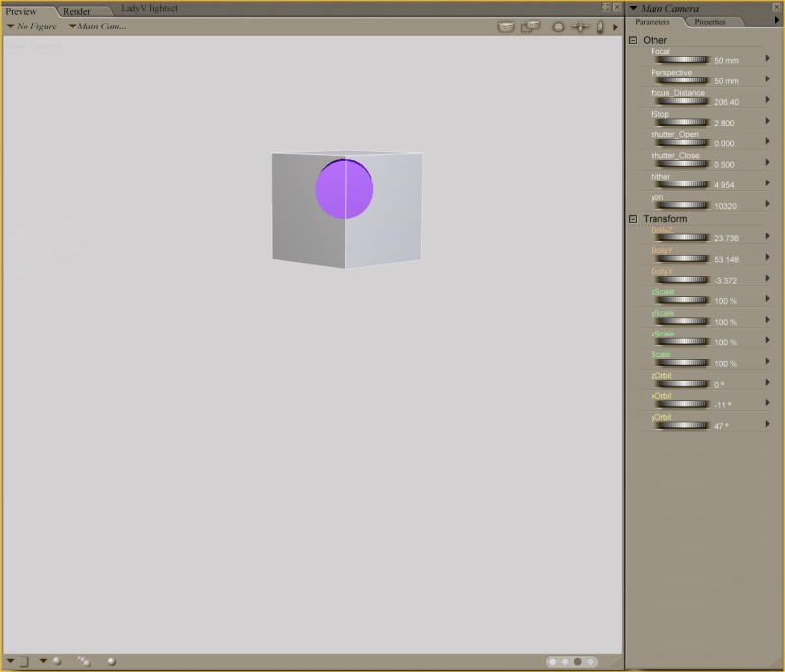This screenshot has width=785, height=672.
Task: Click the DollyY value 53.148
Action: [x=726, y=260]
